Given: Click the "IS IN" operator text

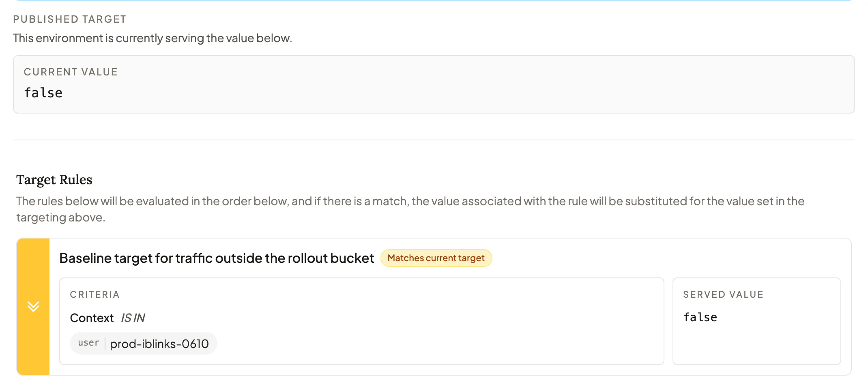Looking at the screenshot, I should (x=133, y=318).
